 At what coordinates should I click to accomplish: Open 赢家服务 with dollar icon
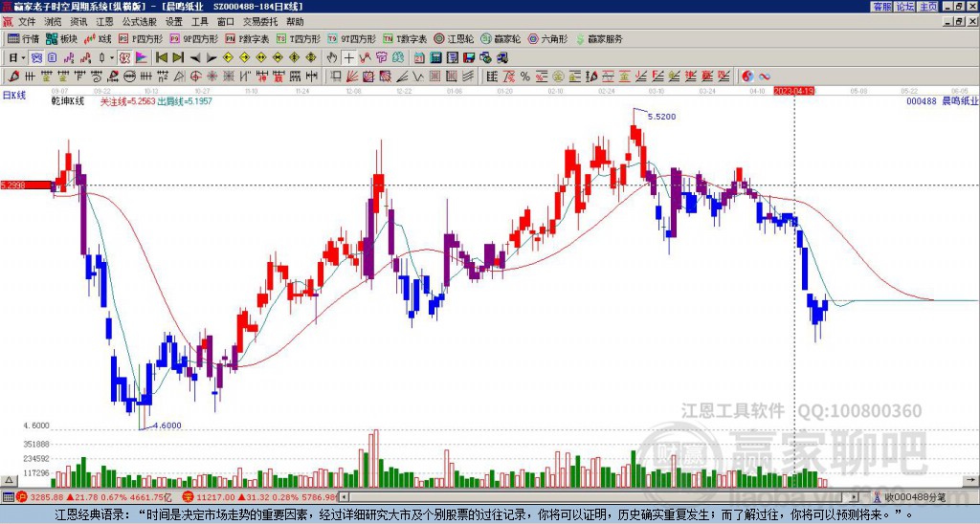pyautogui.click(x=599, y=38)
